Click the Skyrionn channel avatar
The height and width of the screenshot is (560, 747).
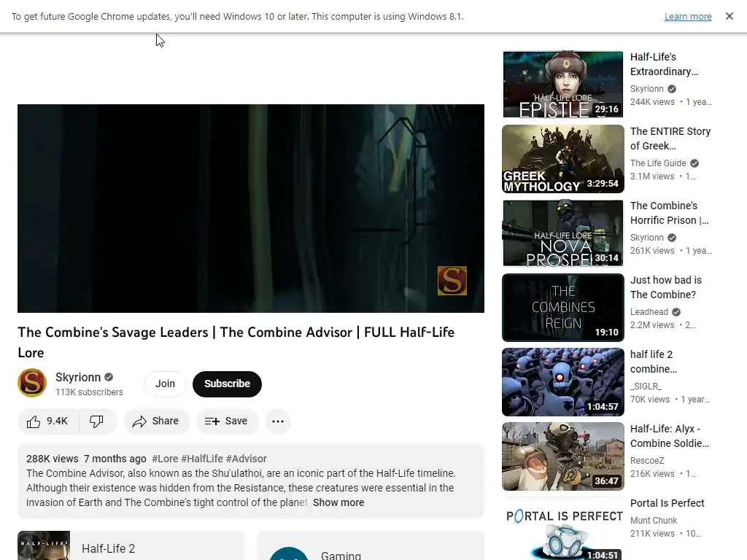(32, 383)
